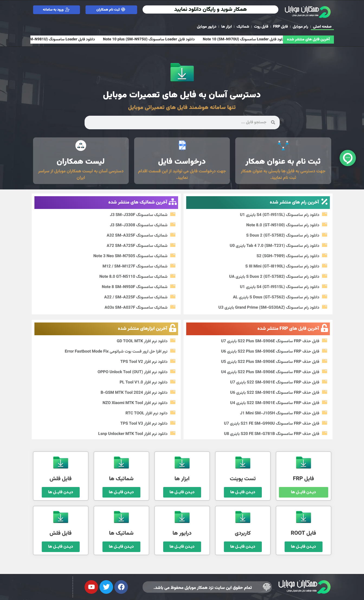Click the search magnifier icon

(x=273, y=122)
